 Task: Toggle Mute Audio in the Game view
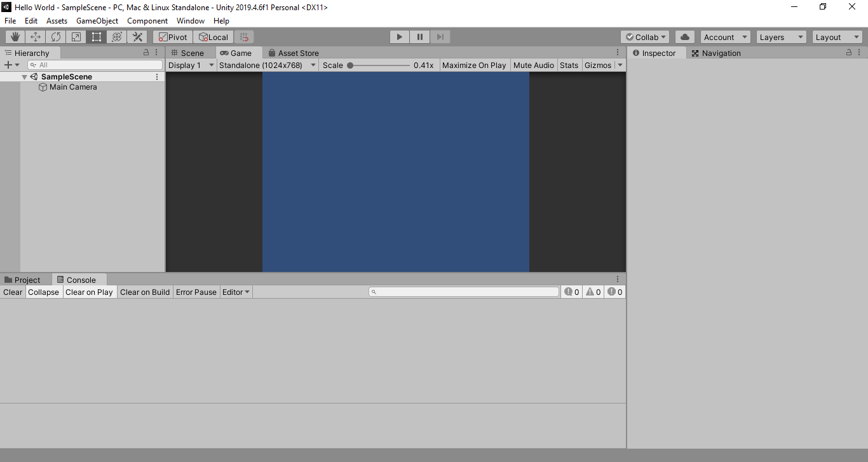[x=534, y=64]
